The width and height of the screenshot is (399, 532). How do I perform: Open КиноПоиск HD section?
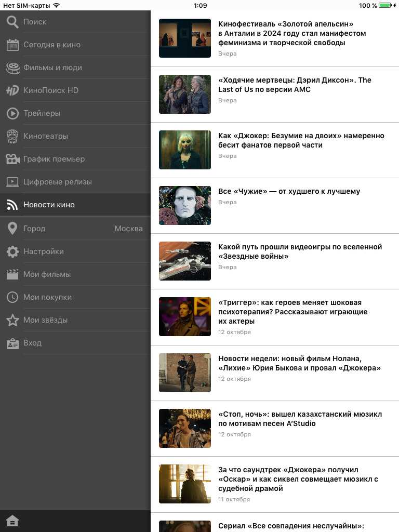click(x=75, y=90)
